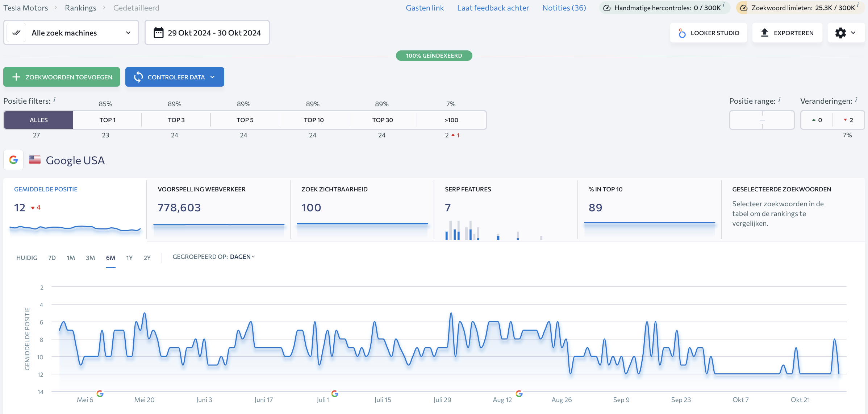Select the TOP 5 position filter
This screenshot has height=414, width=868.
point(245,120)
